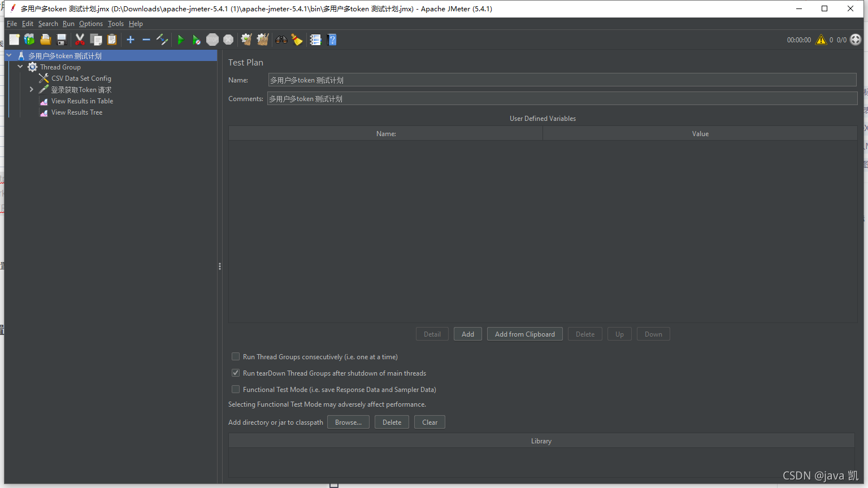Enable Functional Test Mode checkbox
This screenshot has width=868, height=488.
[x=236, y=389]
